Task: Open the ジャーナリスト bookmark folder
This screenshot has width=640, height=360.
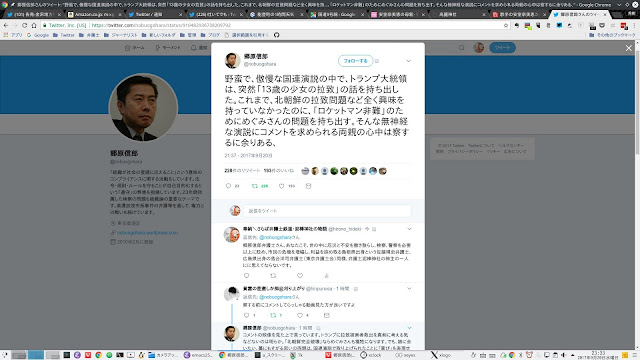Action: tap(121, 35)
